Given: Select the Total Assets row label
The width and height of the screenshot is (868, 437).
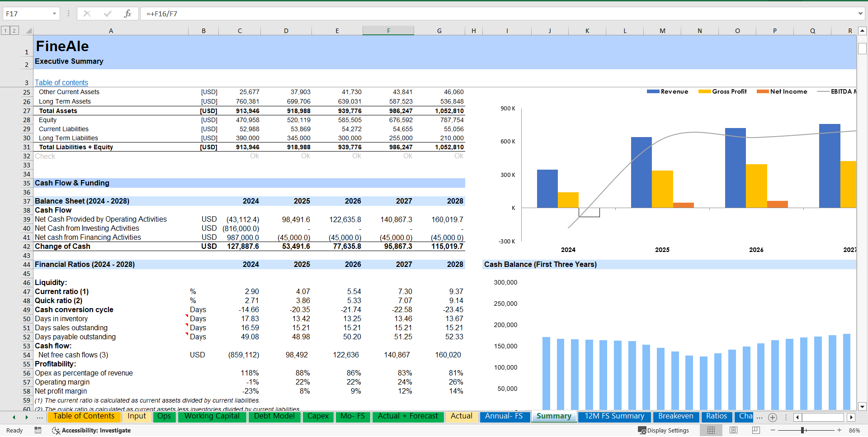Looking at the screenshot, I should coord(58,111).
